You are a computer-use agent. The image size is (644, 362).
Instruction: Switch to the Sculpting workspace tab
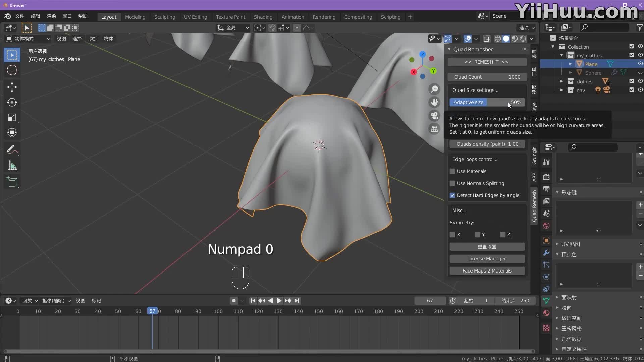point(164,17)
